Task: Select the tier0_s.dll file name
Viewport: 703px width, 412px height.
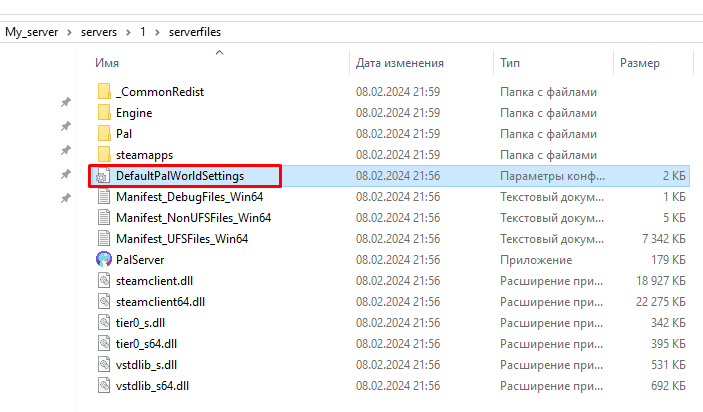Action: (x=140, y=323)
